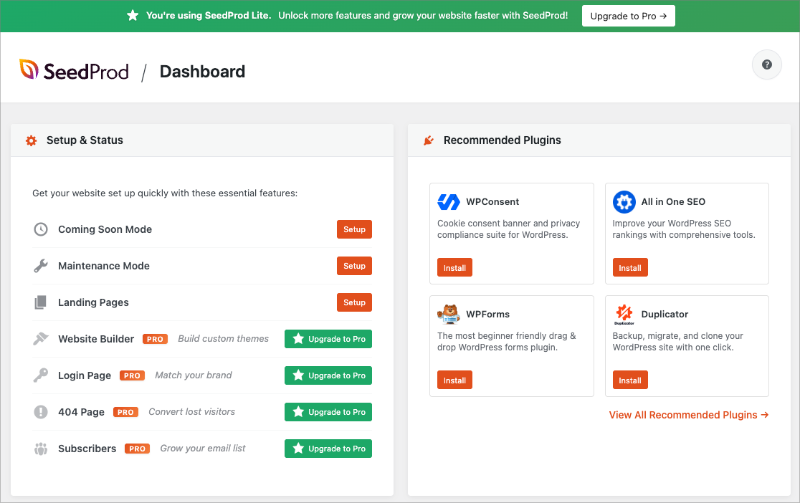The width and height of the screenshot is (800, 503).
Task: Click the Login Page key icon
Action: click(41, 375)
